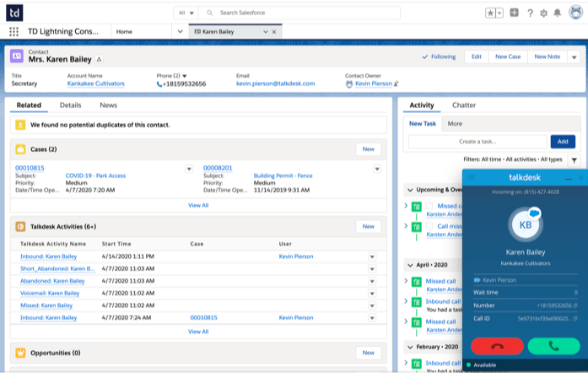Click the Add task button
This screenshot has height=373, width=588.
pyautogui.click(x=563, y=142)
